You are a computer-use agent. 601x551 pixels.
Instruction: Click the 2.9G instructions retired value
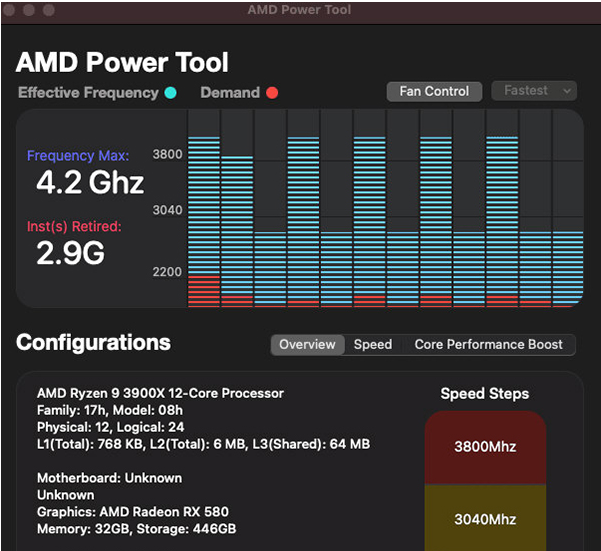(70, 253)
